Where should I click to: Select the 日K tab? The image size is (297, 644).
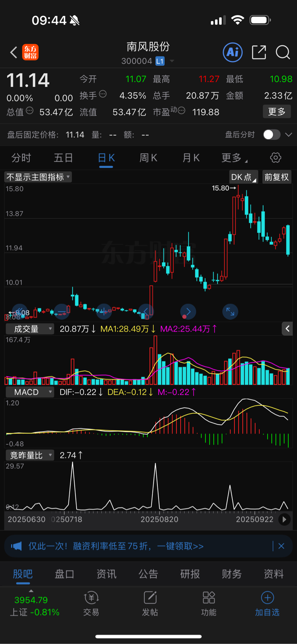[x=106, y=158]
